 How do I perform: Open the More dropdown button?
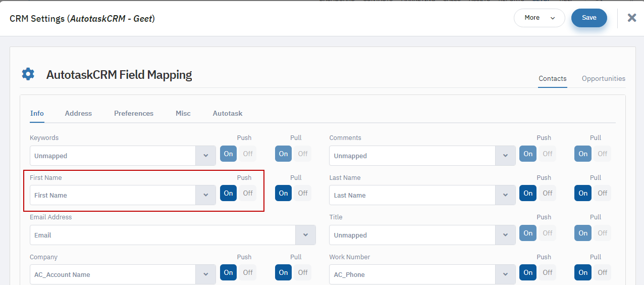pos(540,18)
